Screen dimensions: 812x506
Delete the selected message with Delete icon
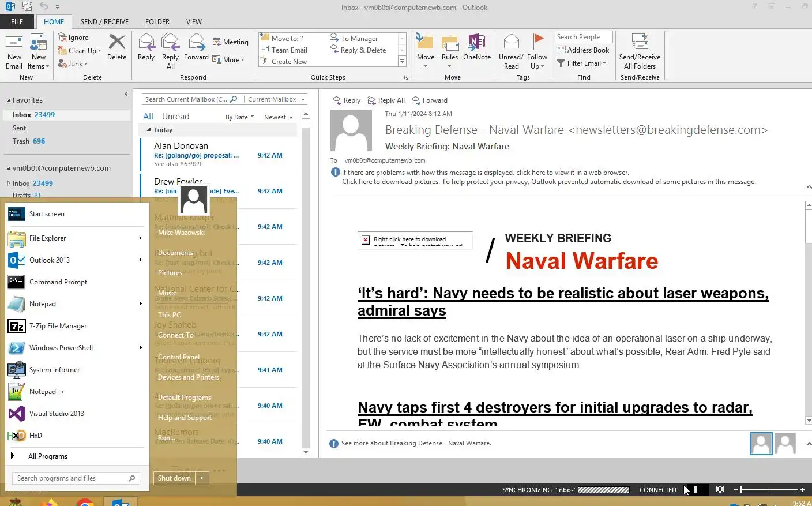click(116, 47)
